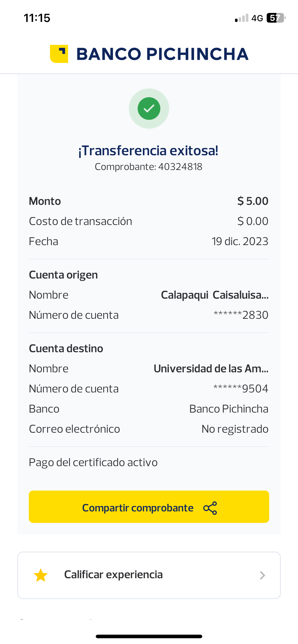Image resolution: width=298 pixels, height=644 pixels.
Task: Open Calificar experiencia
Action: point(113,575)
